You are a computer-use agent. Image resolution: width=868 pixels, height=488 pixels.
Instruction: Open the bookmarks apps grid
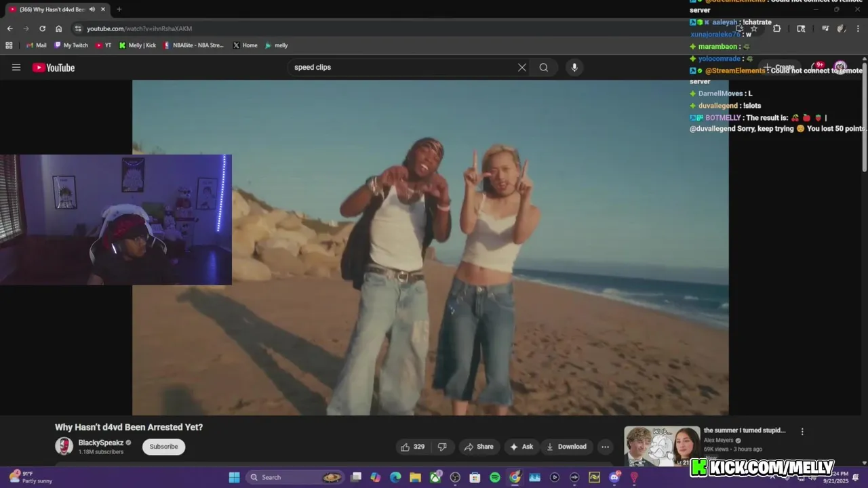(x=9, y=45)
